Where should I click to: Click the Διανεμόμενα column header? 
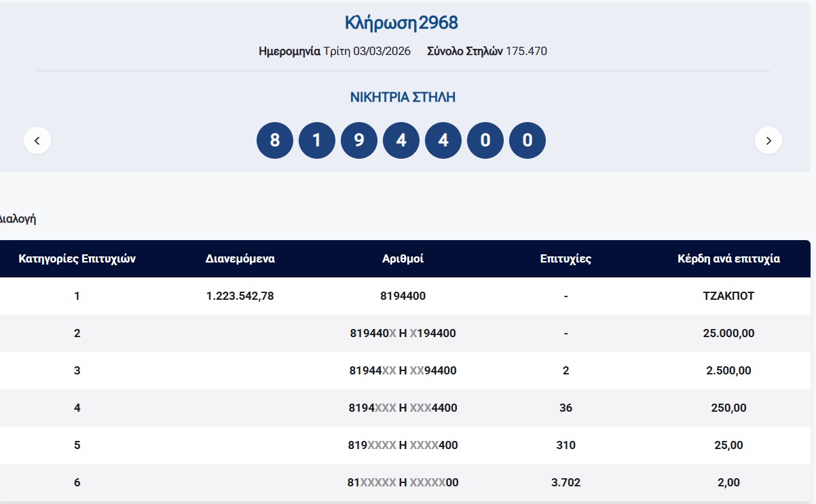(240, 258)
